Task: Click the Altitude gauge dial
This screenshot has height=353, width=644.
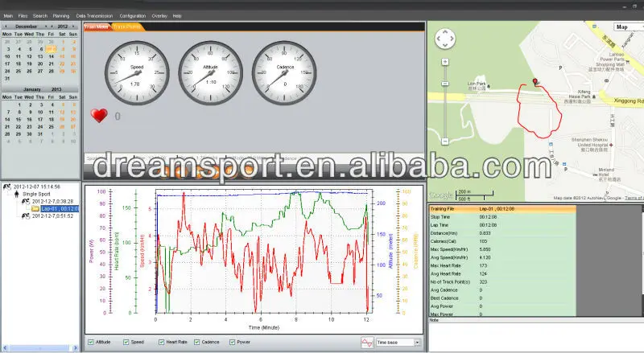Action: pos(210,73)
